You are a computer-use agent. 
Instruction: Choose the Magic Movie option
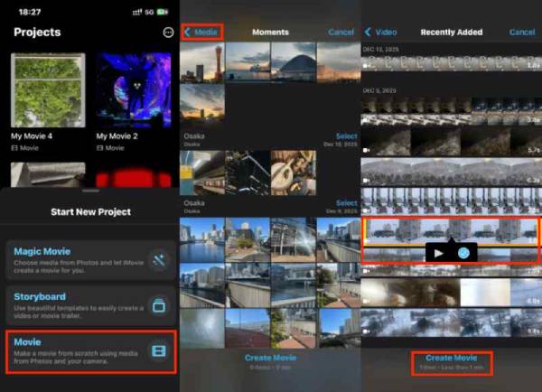click(x=90, y=260)
